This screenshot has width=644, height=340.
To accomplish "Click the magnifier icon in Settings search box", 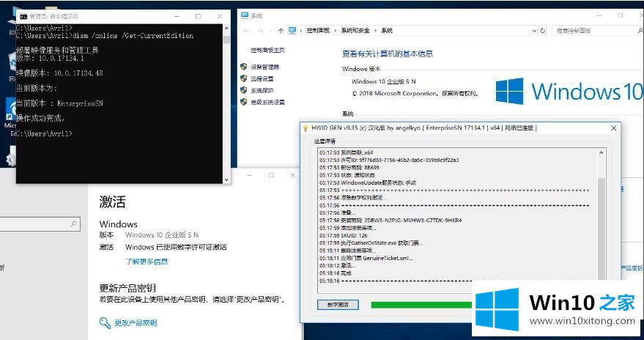I will (73, 224).
